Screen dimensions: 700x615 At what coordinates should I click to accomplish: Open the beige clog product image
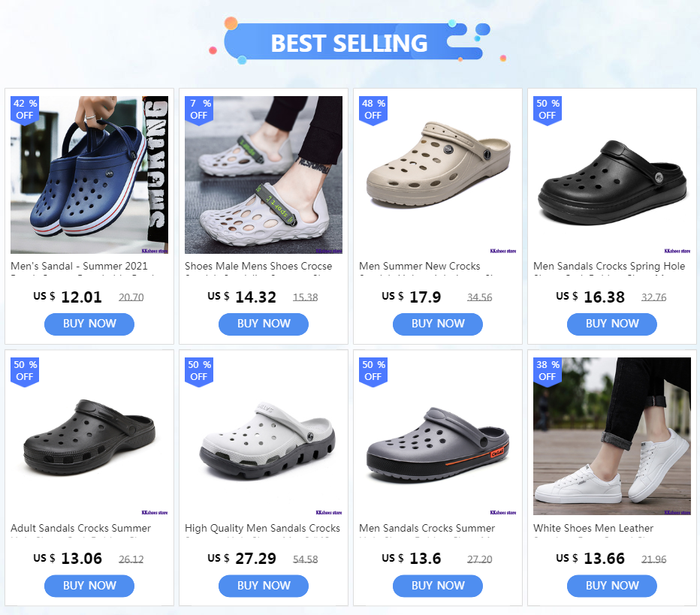click(x=438, y=175)
